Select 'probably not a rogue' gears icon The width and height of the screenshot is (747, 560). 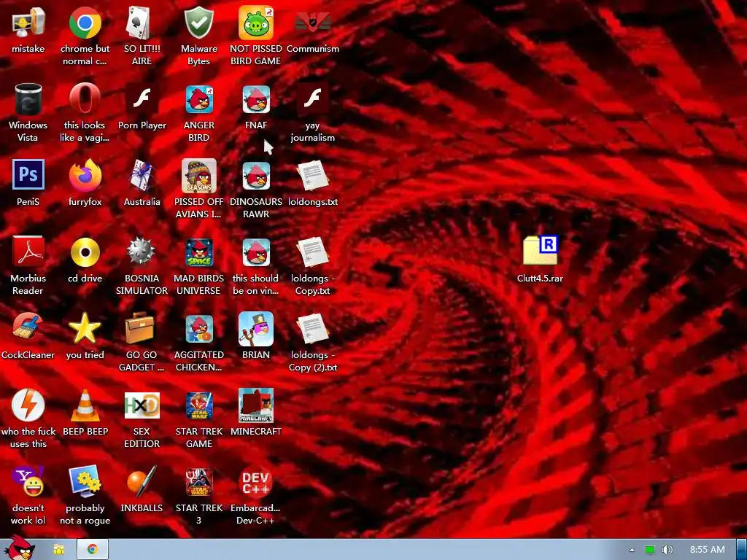tap(85, 481)
